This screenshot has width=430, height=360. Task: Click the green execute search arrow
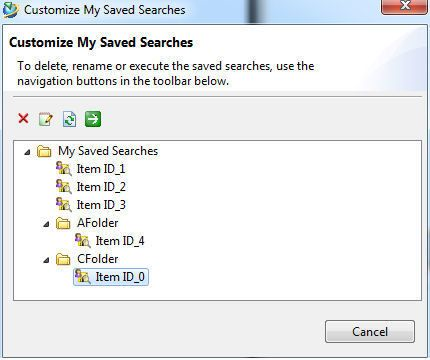click(x=93, y=119)
